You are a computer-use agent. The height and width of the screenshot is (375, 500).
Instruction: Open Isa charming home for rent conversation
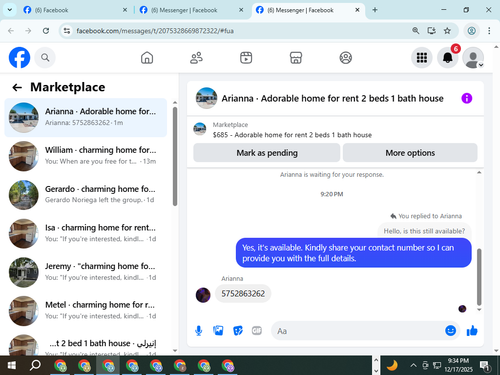tap(86, 233)
